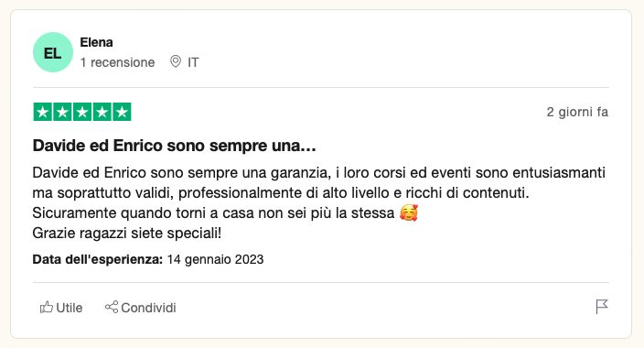Click the "Data dell'esperienza:" label

point(98,259)
